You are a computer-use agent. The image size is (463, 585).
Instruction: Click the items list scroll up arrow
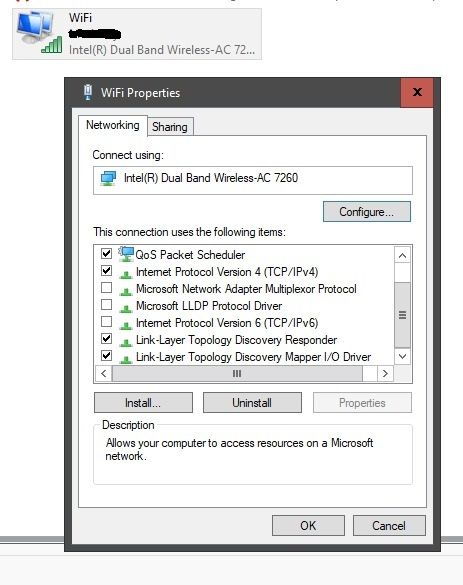402,256
